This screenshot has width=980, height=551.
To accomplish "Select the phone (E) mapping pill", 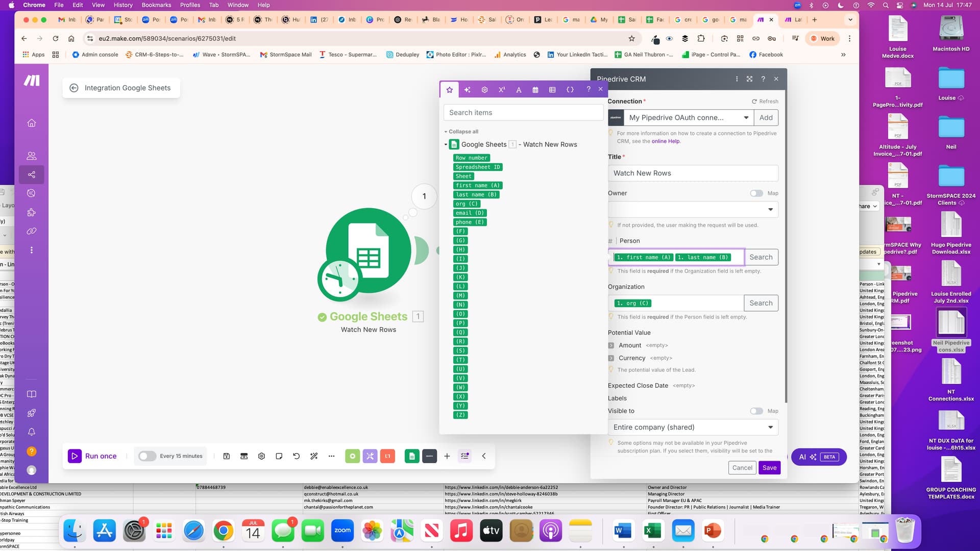I will 470,222.
